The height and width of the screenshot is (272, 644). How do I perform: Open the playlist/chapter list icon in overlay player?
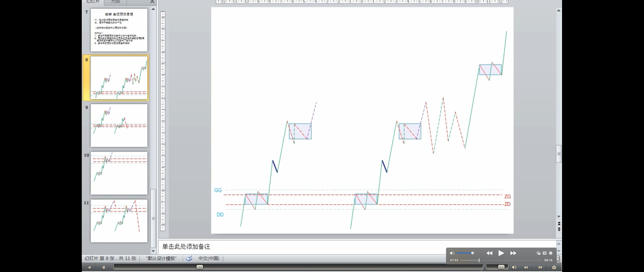point(544,253)
